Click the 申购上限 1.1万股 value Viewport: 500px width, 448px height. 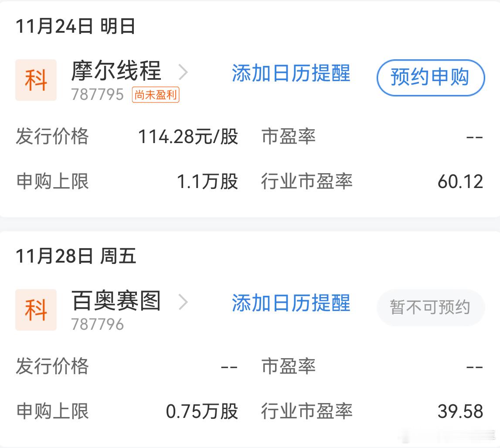208,181
